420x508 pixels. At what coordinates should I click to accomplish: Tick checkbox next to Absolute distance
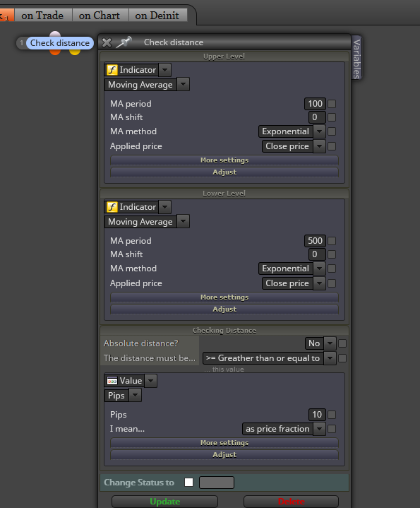pyautogui.click(x=342, y=343)
